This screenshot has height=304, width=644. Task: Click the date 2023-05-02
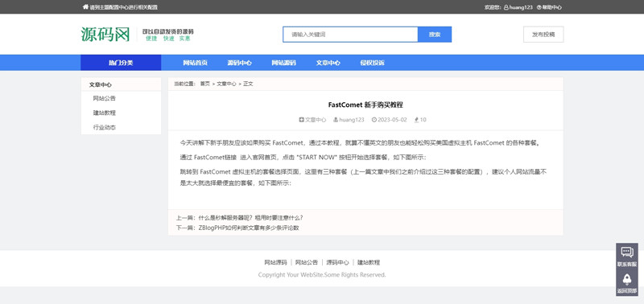392,120
